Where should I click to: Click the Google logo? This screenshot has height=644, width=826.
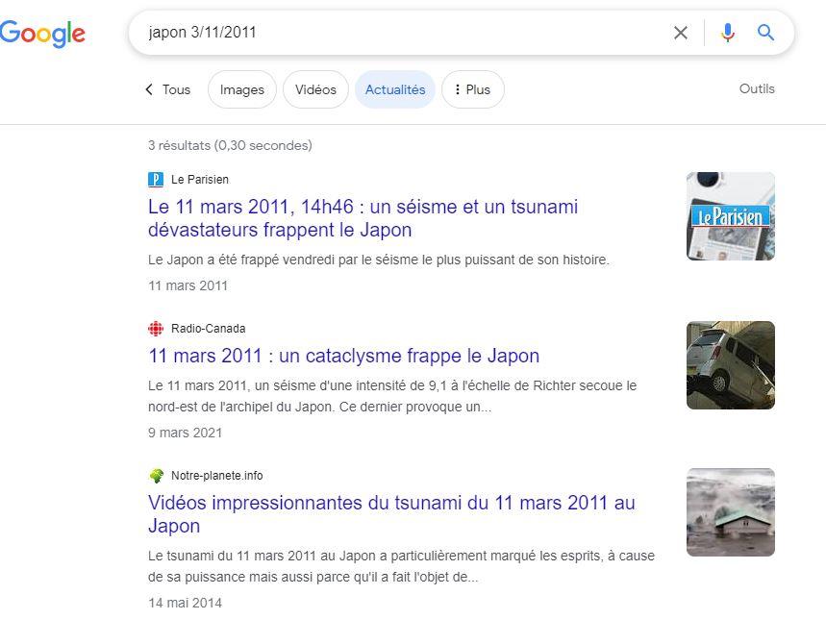point(42,34)
